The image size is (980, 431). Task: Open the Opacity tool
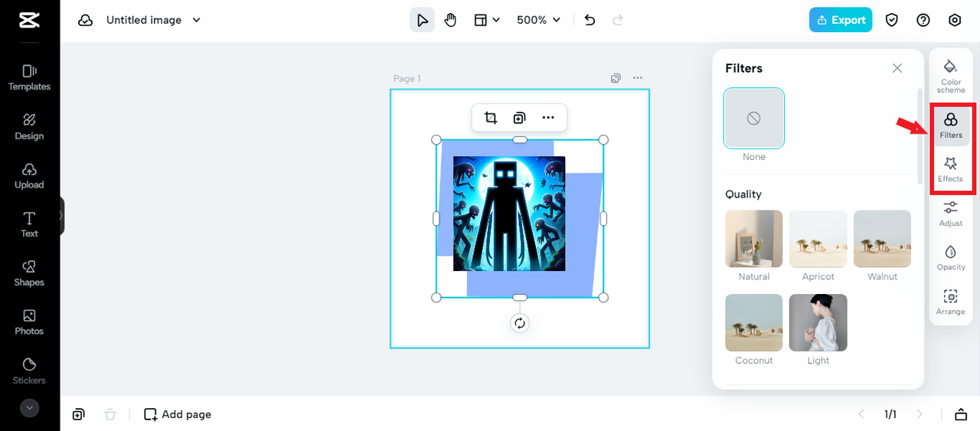point(951,258)
